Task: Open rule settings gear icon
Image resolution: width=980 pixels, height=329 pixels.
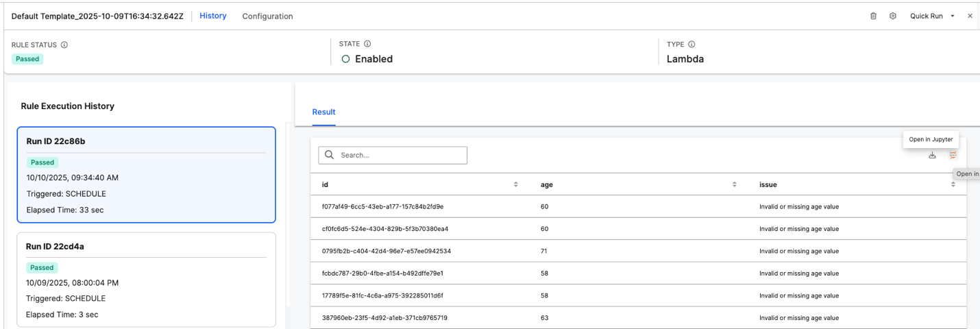Action: coord(893,16)
